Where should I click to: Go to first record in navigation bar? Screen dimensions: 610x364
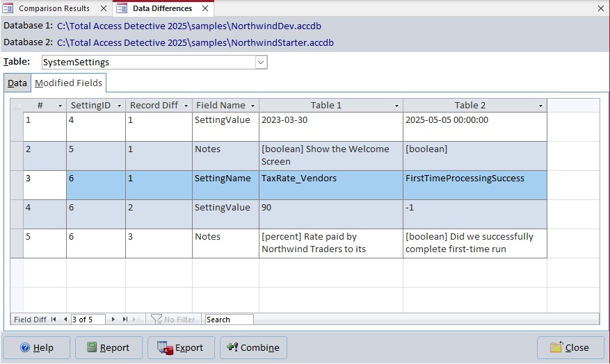click(54, 320)
